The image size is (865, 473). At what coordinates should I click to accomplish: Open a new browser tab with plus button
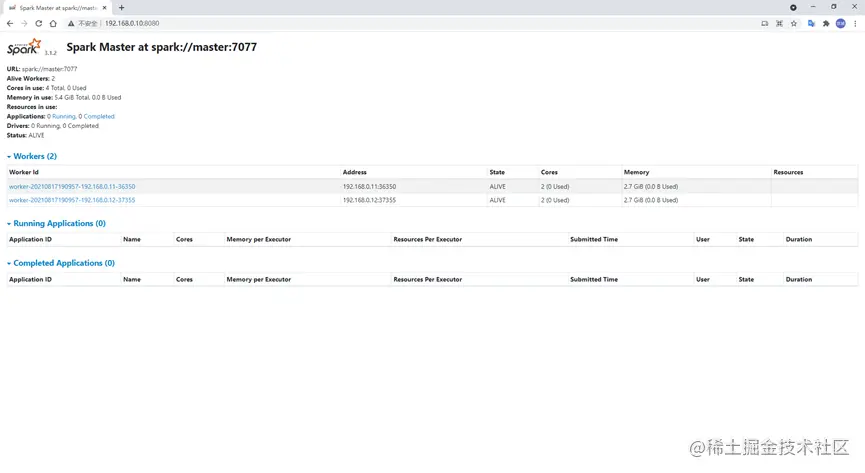121,8
